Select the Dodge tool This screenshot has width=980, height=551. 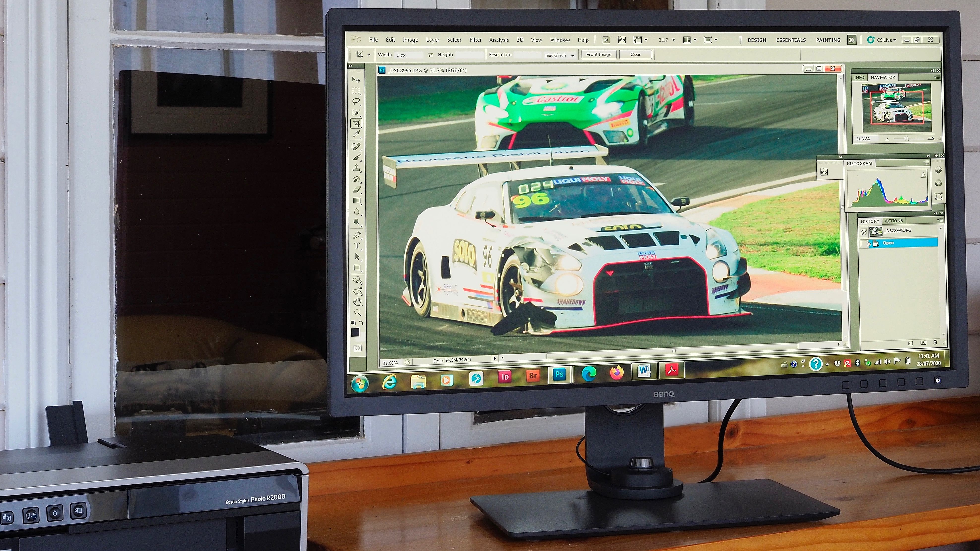click(357, 222)
